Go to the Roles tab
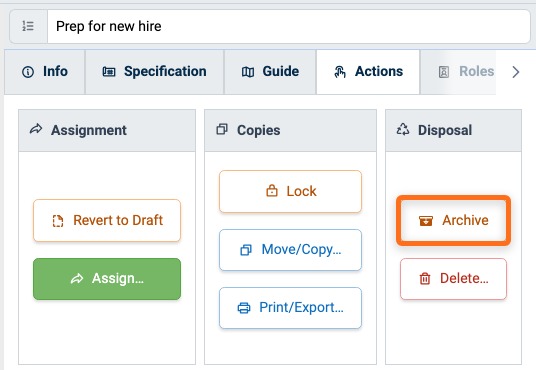 click(x=458, y=72)
